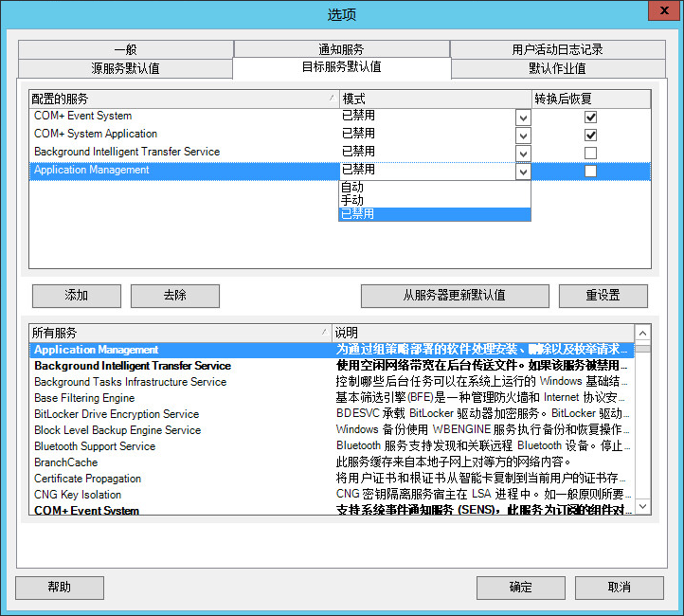
Task: Switch to the 通知服务 tab
Action: (341, 49)
